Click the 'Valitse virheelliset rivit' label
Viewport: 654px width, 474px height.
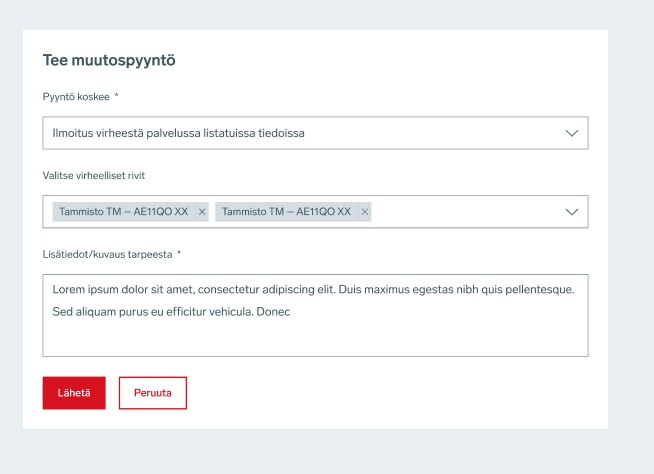(94, 176)
